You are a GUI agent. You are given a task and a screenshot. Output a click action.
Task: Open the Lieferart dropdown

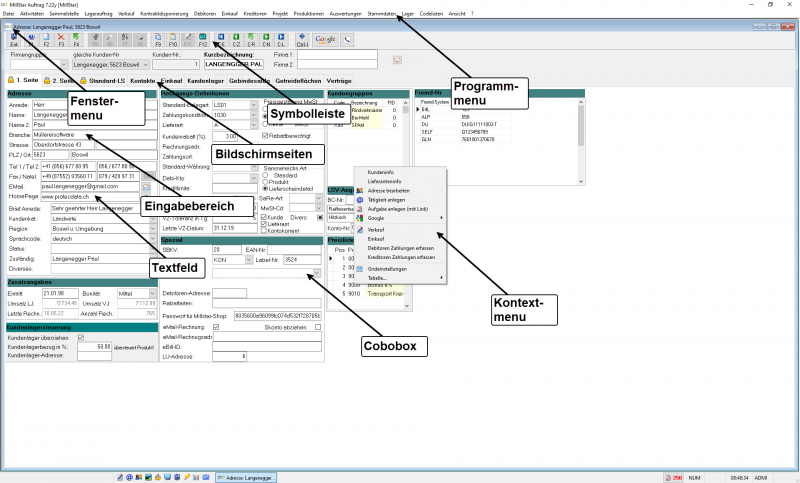pos(254,125)
